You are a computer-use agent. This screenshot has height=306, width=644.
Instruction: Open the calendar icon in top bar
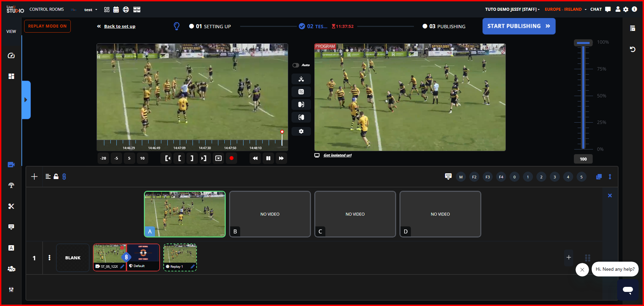[x=116, y=9]
